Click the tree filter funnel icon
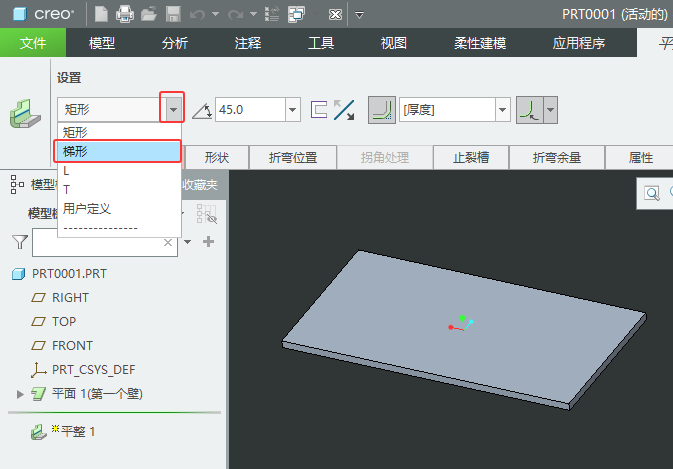The height and width of the screenshot is (469, 673). pyautogui.click(x=20, y=242)
